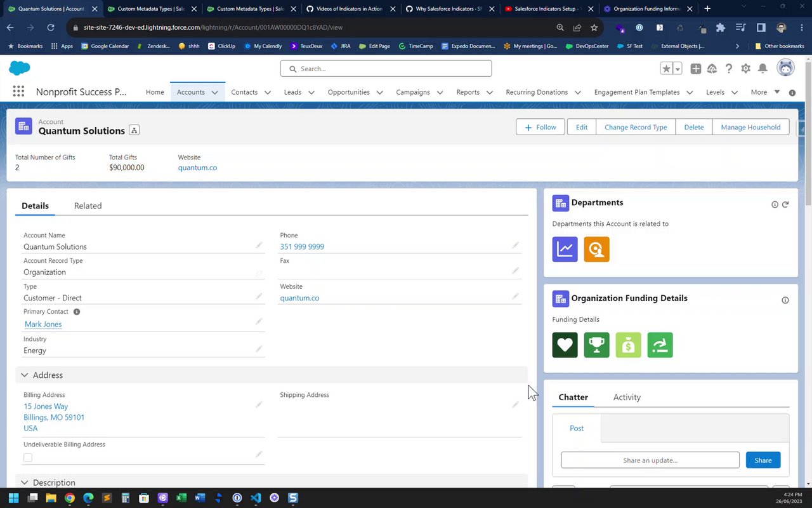
Task: Click the Chrome address bar
Action: (311, 28)
